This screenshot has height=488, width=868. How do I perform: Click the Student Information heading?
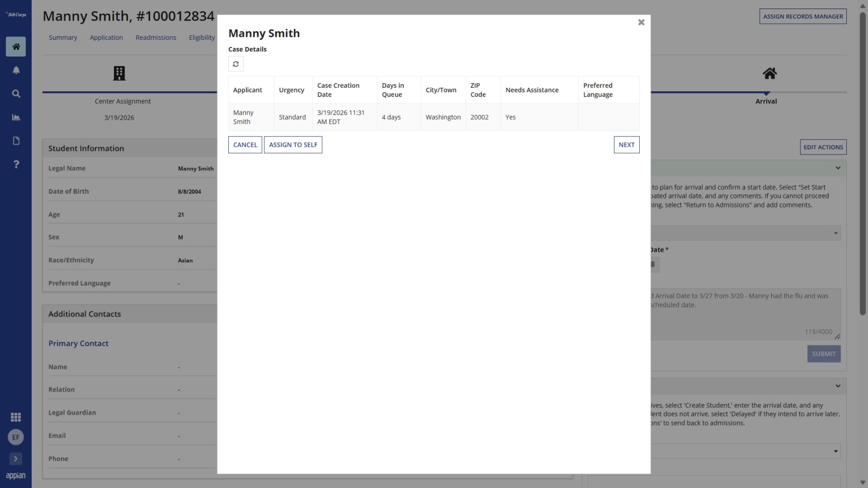pos(86,148)
